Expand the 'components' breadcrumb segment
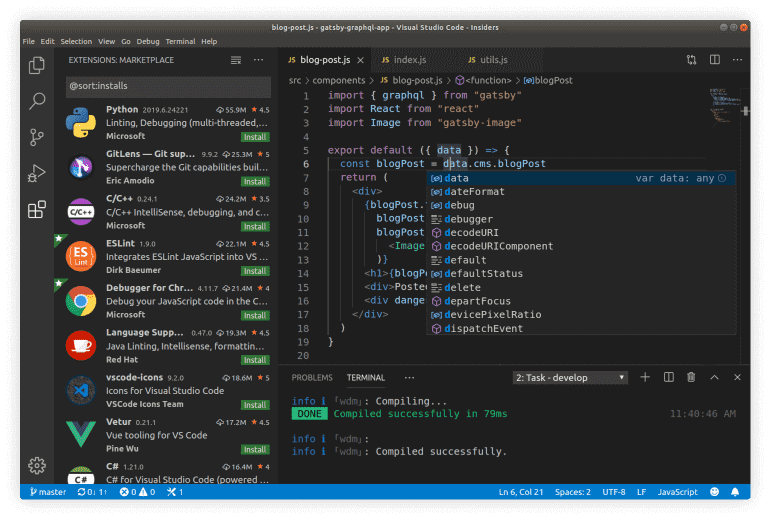 pyautogui.click(x=338, y=79)
